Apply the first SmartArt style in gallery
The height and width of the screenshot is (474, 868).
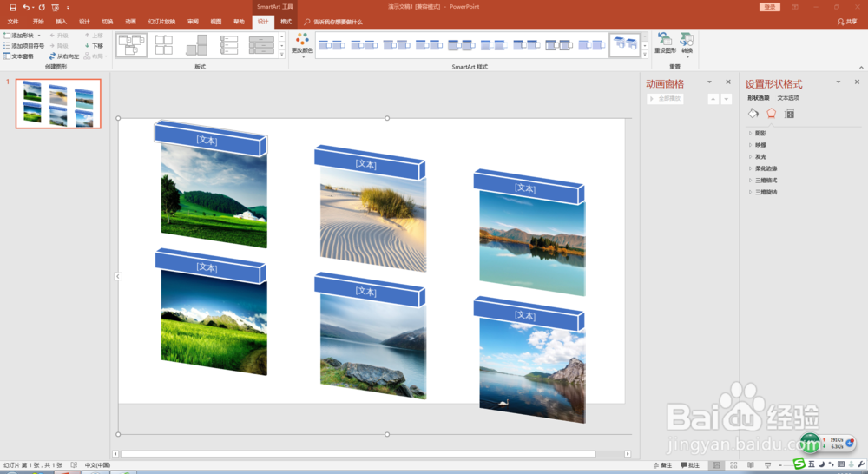tap(332, 45)
